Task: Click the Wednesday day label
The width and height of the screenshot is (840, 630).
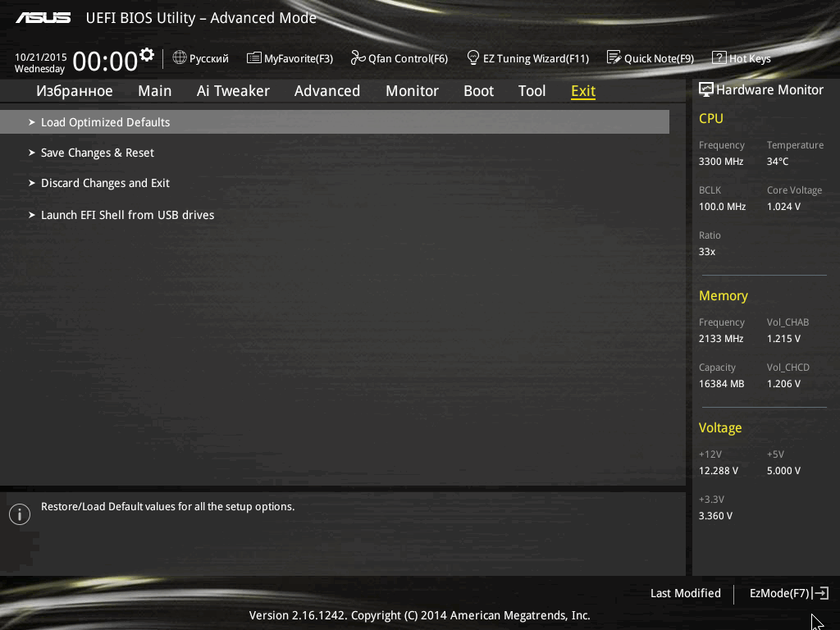Action: (x=39, y=69)
